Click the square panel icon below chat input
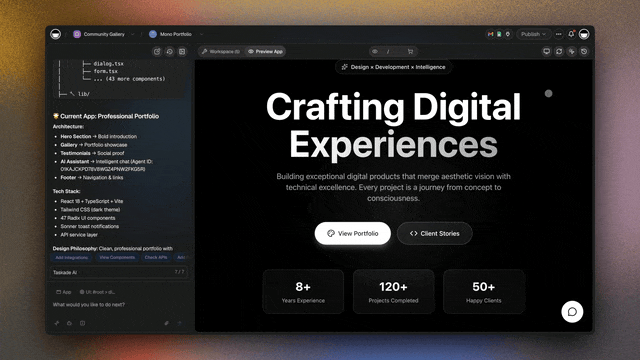Image resolution: width=640 pixels, height=360 pixels. (82, 323)
